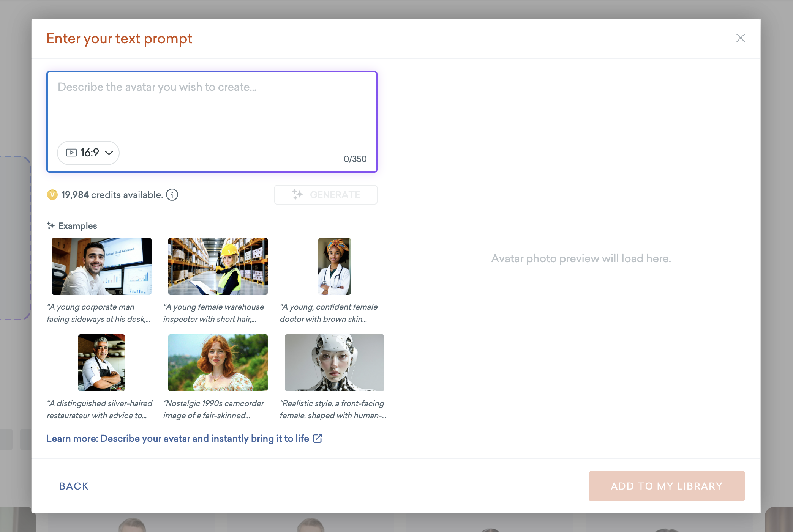Select the silver-haired restaurateur example
This screenshot has width=793, height=532.
[101, 362]
